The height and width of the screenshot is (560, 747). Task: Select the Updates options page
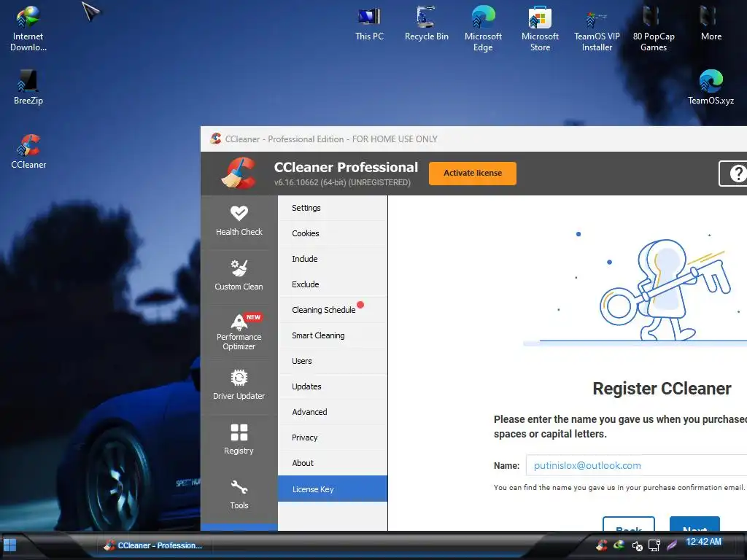pos(333,386)
